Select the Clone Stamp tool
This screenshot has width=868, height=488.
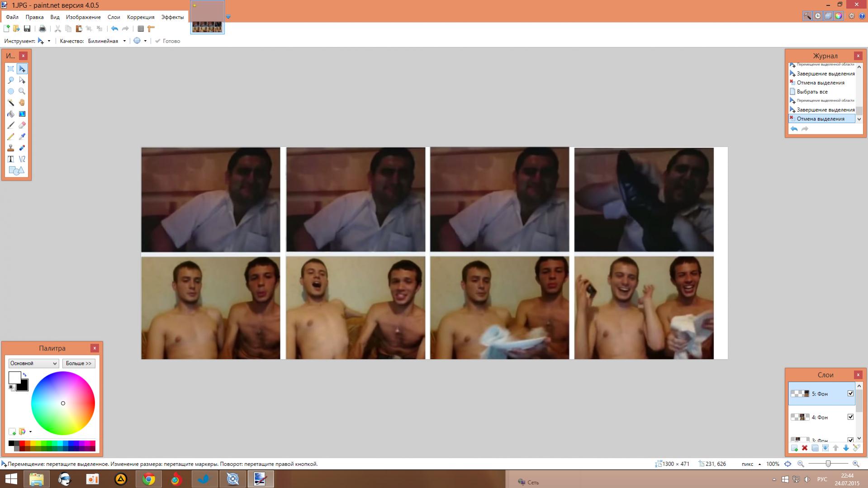(11, 148)
